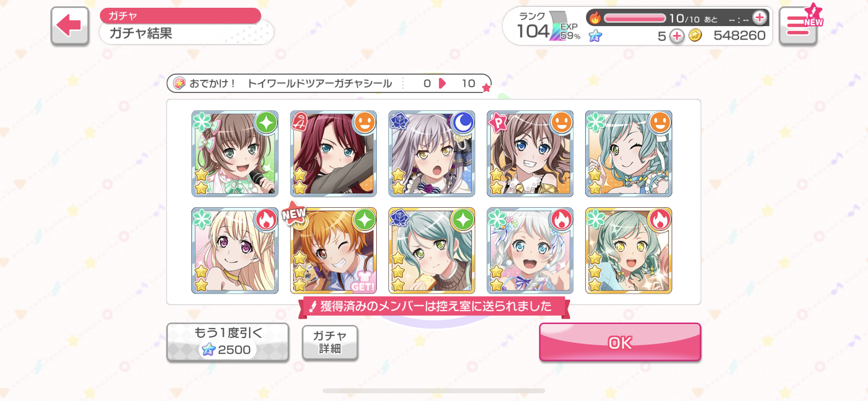Tap the plus icon beside the flame gauge
The width and height of the screenshot is (868, 401).
[x=759, y=18]
